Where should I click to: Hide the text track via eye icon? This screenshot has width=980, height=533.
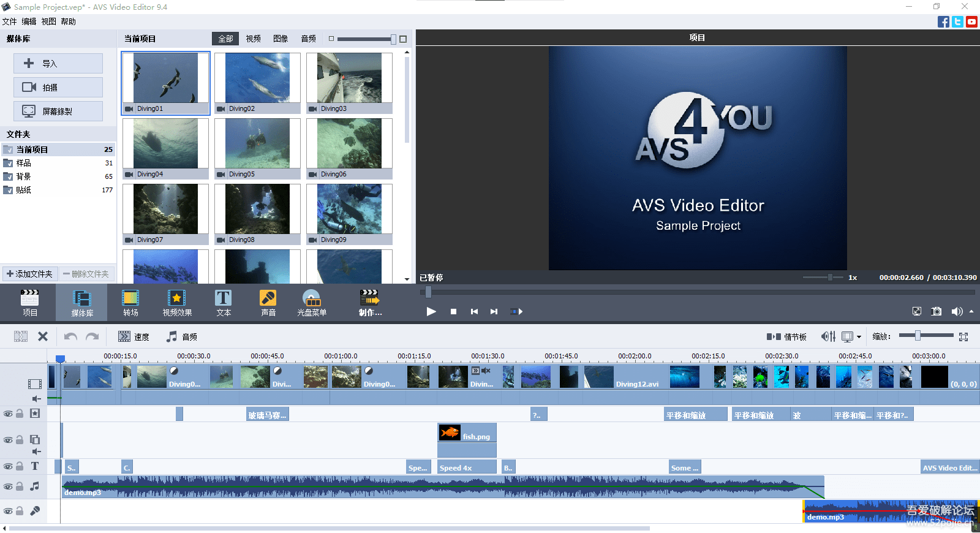click(x=8, y=466)
